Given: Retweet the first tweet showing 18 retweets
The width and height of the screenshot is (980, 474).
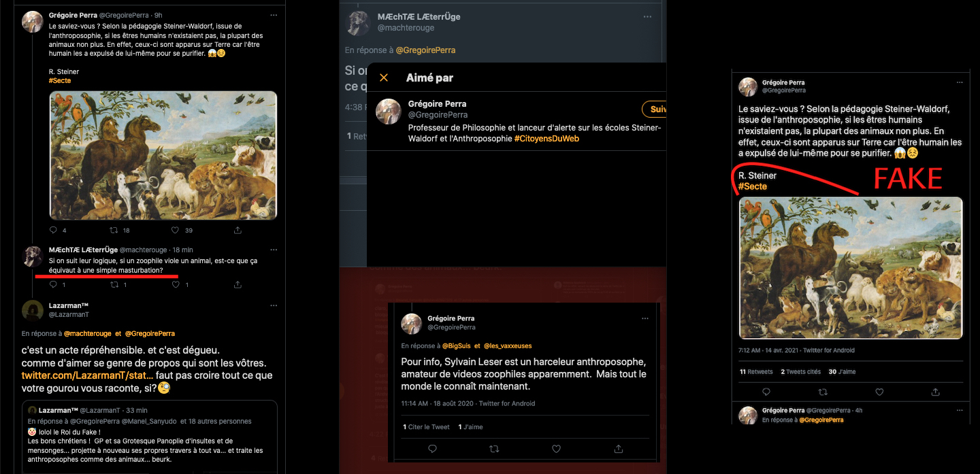Looking at the screenshot, I should [115, 231].
